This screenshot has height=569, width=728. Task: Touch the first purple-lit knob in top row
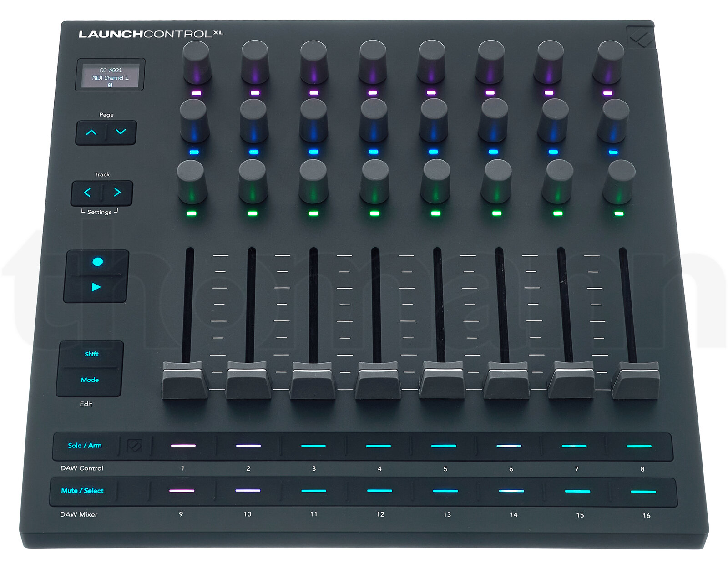coord(197,62)
